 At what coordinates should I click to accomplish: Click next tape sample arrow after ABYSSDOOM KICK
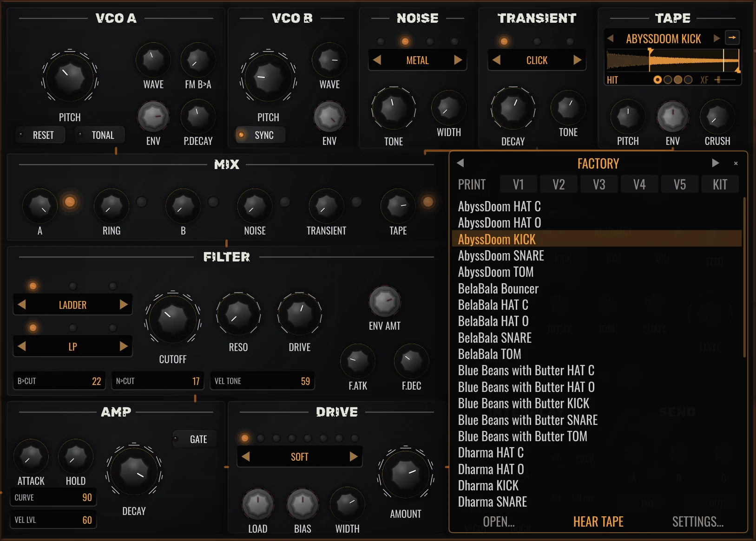[717, 38]
